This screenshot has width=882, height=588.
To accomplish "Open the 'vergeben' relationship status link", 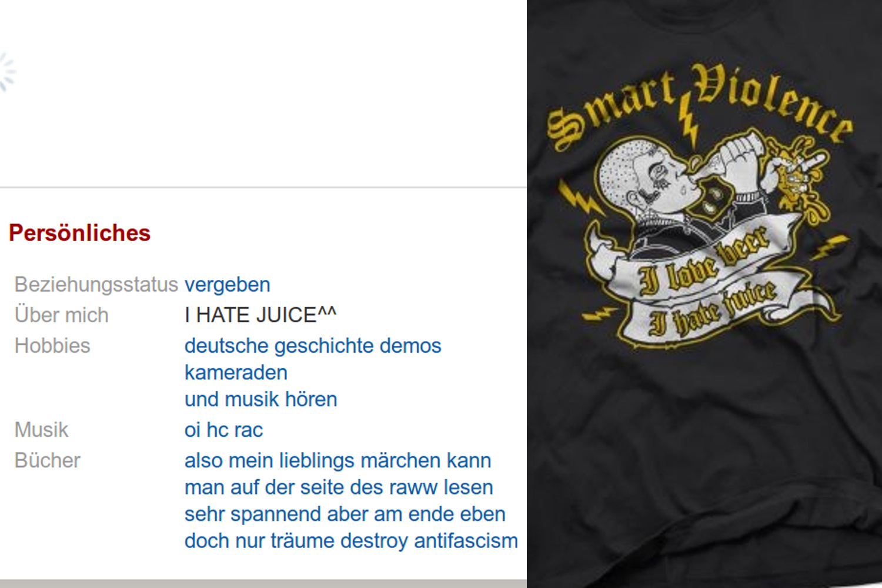I will point(228,285).
